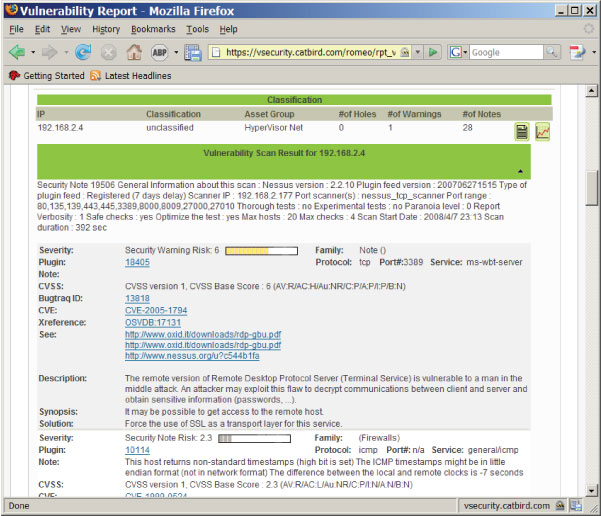Open the report document icon for 192.168.2.4
The width and height of the screenshot is (601, 516).
click(x=521, y=132)
